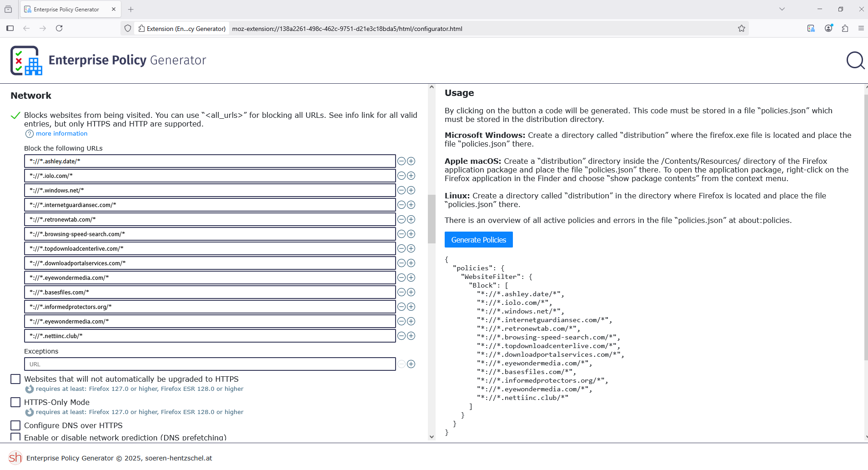The image size is (868, 470).
Task: Add a row after internetguardiansec.com URL
Action: click(x=411, y=205)
